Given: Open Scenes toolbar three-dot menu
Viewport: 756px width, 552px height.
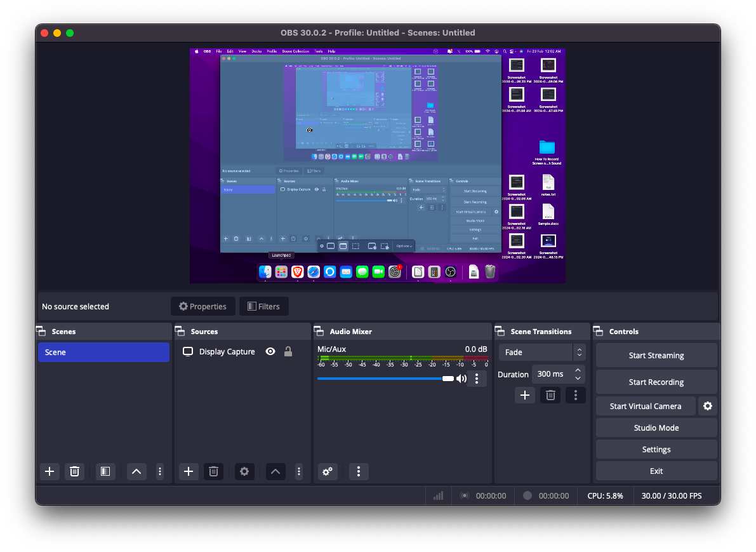Looking at the screenshot, I should pos(160,471).
